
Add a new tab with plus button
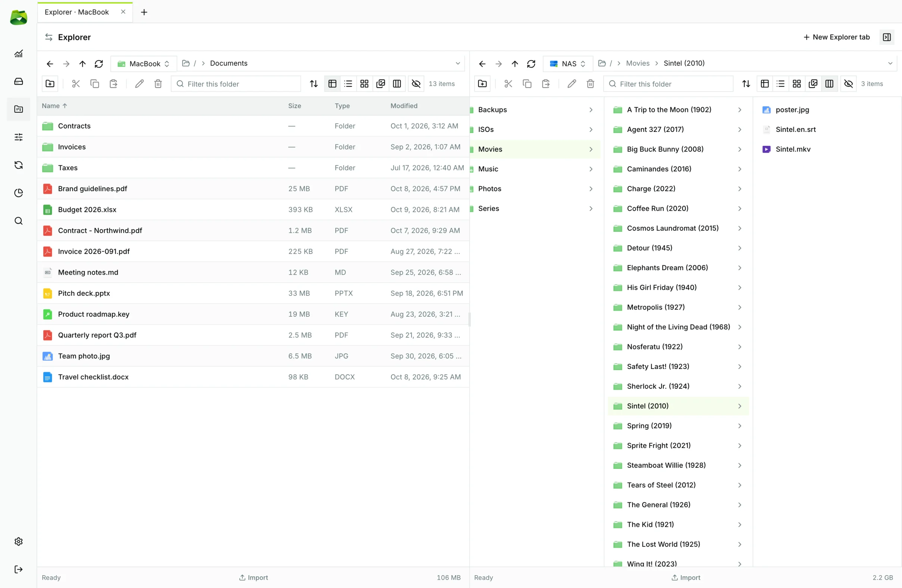pos(144,12)
